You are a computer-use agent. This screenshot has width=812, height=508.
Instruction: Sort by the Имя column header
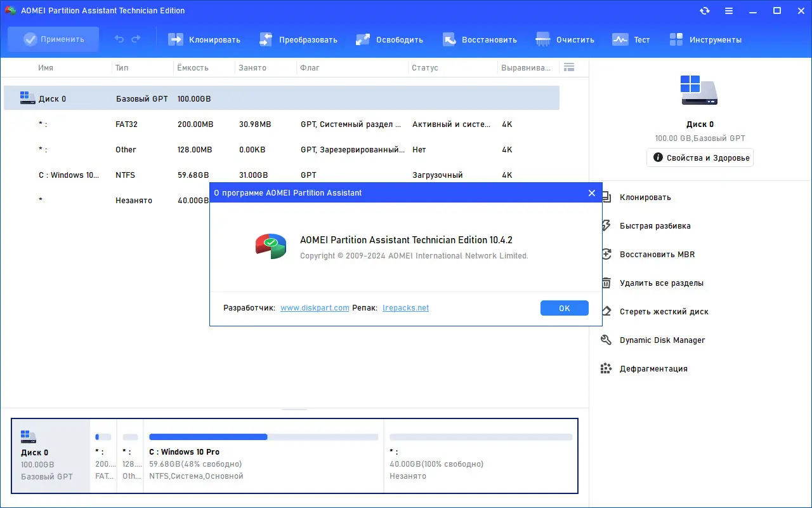pos(46,68)
